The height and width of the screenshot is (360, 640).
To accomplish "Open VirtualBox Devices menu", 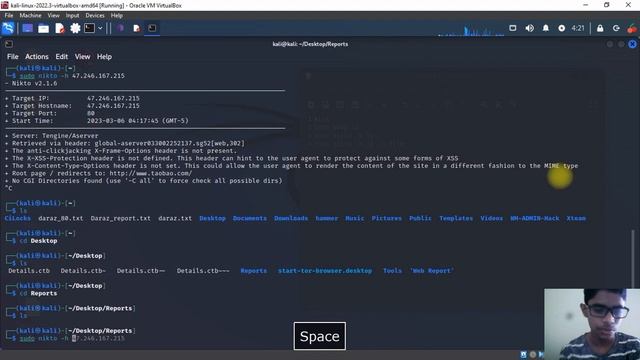I will (x=95, y=16).
